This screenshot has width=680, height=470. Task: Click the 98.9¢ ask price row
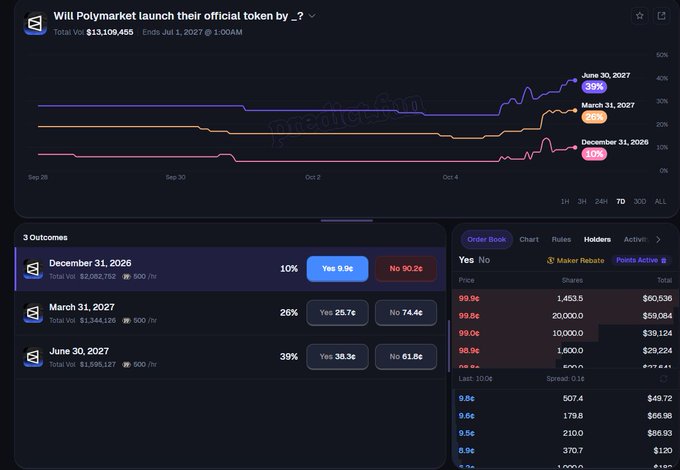(x=566, y=350)
